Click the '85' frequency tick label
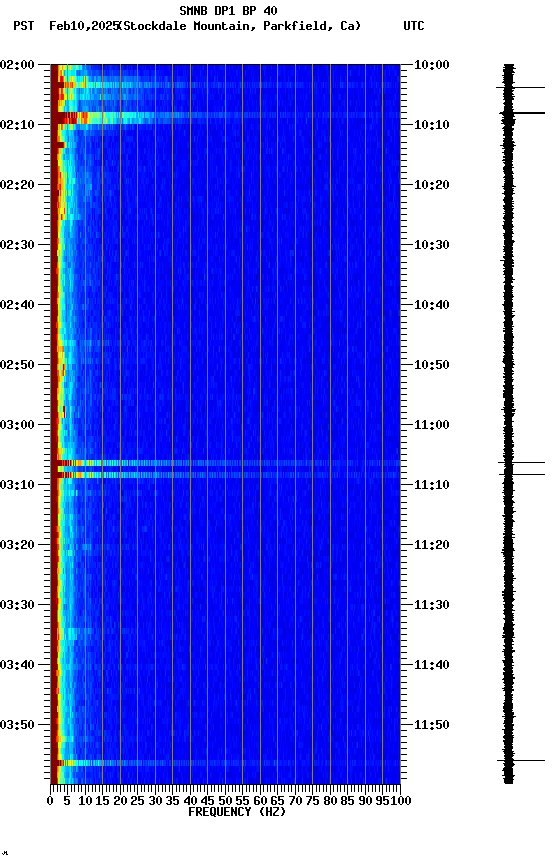This screenshot has width=552, height=864. click(348, 801)
